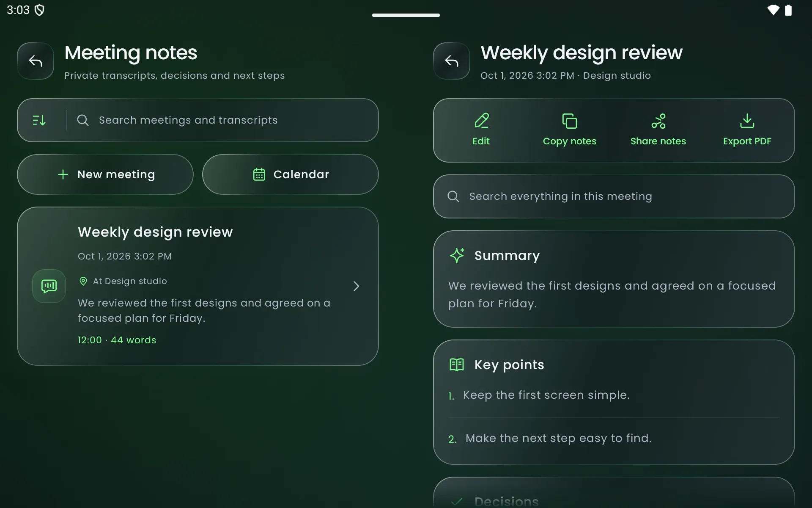Select key point Make the next step easy to find
Image resolution: width=812 pixels, height=508 pixels.
tap(559, 438)
